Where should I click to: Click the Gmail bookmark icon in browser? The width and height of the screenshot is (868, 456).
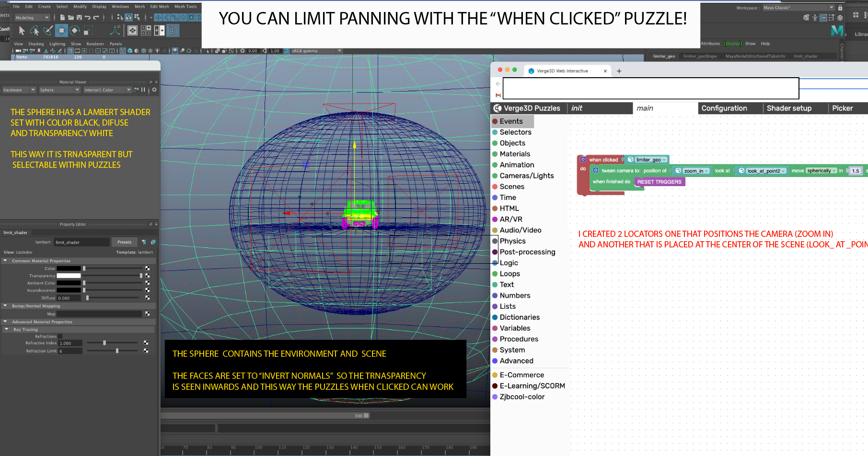(498, 95)
